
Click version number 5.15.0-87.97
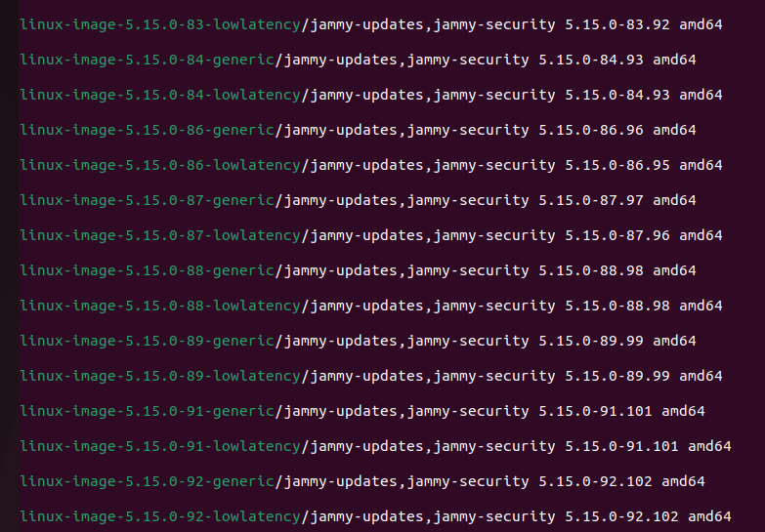pos(591,200)
